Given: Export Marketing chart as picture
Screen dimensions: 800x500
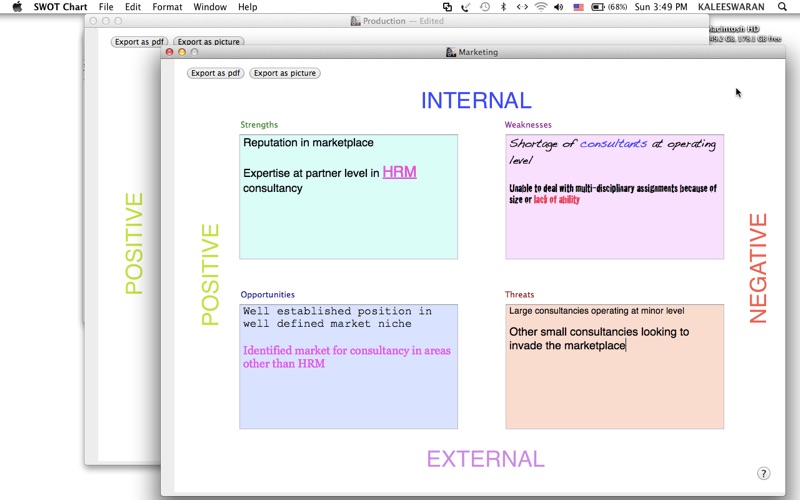Looking at the screenshot, I should click(x=285, y=73).
